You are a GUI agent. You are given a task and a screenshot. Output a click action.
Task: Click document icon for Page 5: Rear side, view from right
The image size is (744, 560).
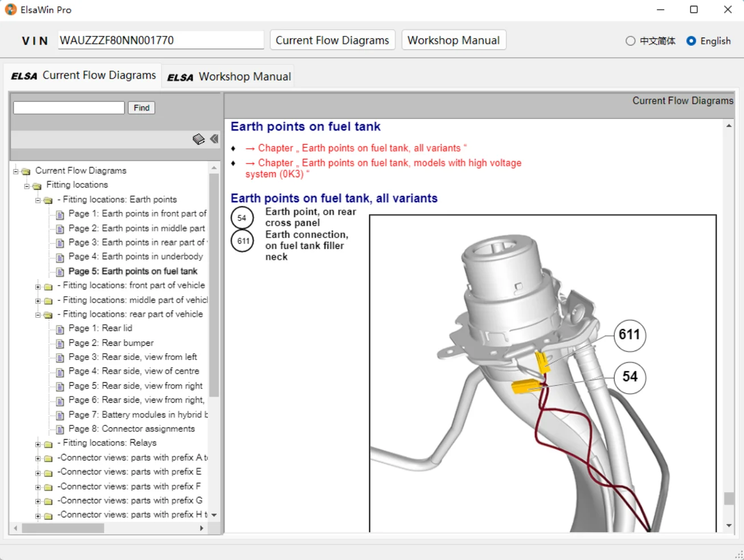60,386
